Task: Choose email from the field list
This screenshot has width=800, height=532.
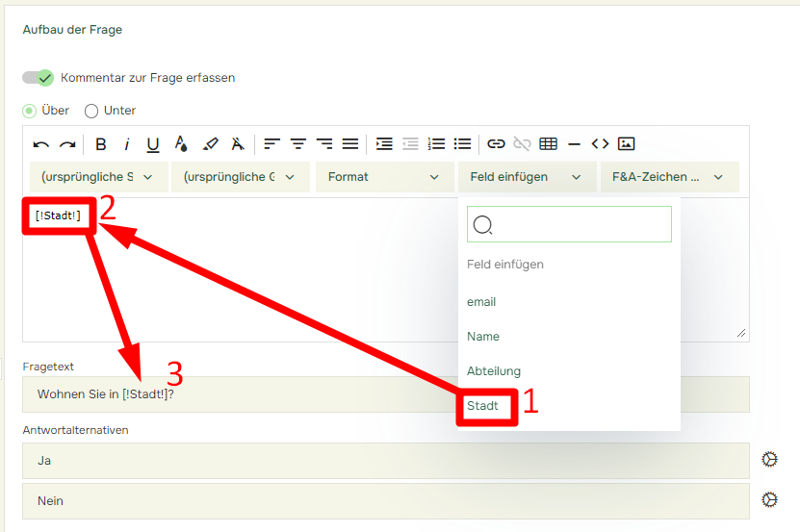Action: [x=481, y=302]
